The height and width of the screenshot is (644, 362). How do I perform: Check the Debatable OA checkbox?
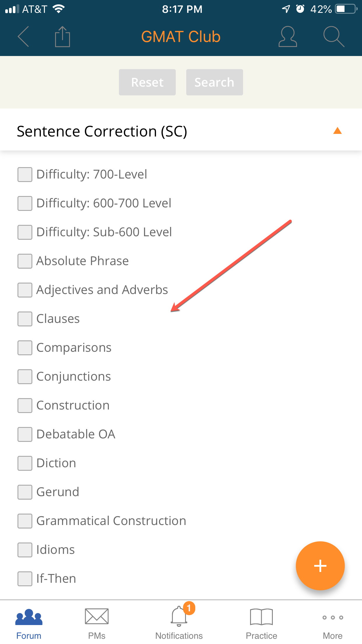[25, 434]
